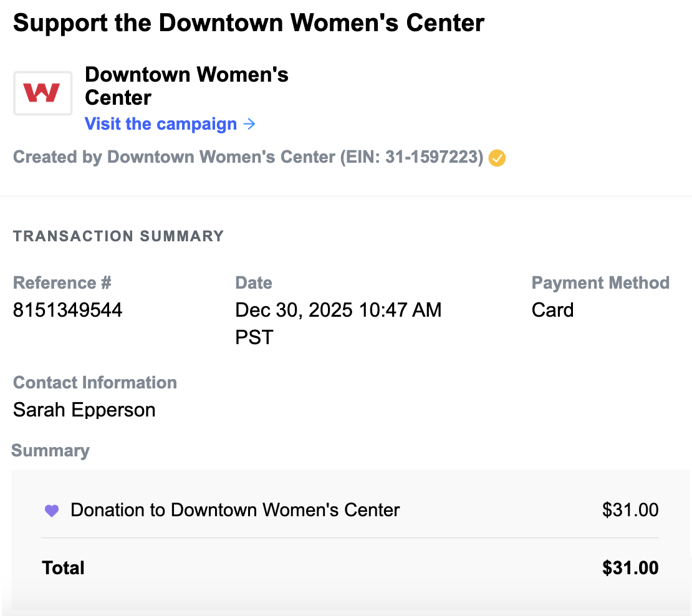Click the Reference # label
Image resolution: width=692 pixels, height=616 pixels.
62,283
